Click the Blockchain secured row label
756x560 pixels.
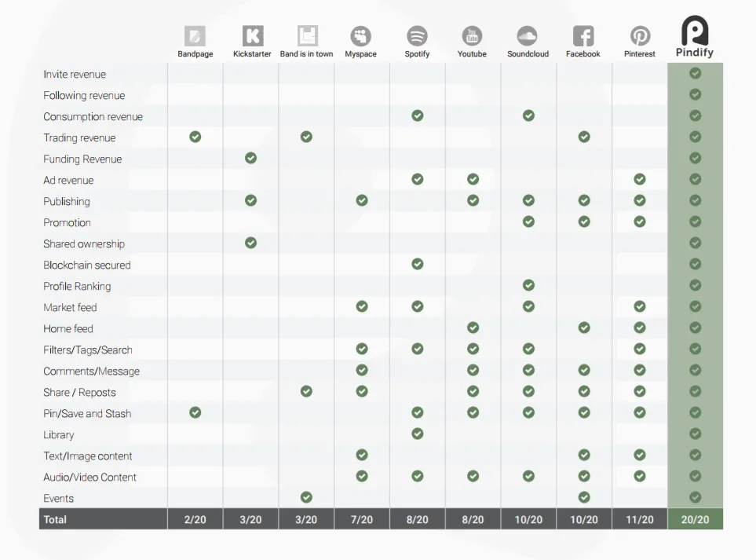tap(87, 265)
